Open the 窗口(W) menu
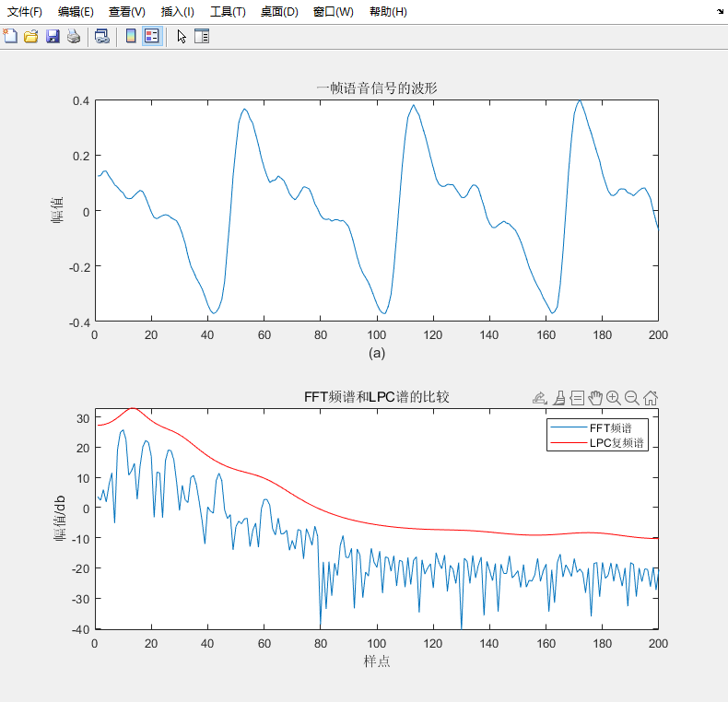728x702 pixels. pyautogui.click(x=334, y=12)
